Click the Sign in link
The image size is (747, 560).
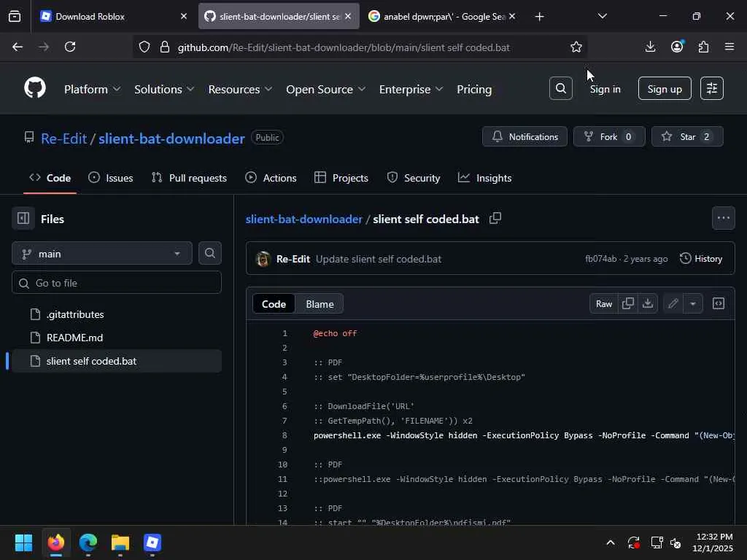click(x=605, y=89)
